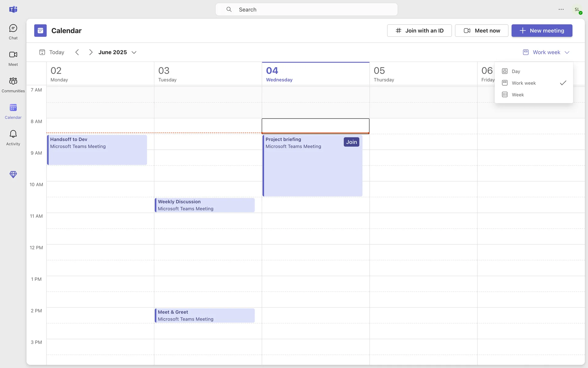Select Day view from menu
588x368 pixels.
(x=516, y=71)
